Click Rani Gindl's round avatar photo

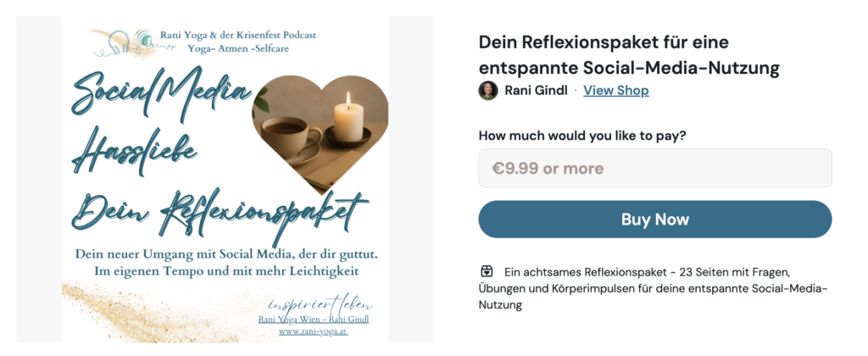488,90
